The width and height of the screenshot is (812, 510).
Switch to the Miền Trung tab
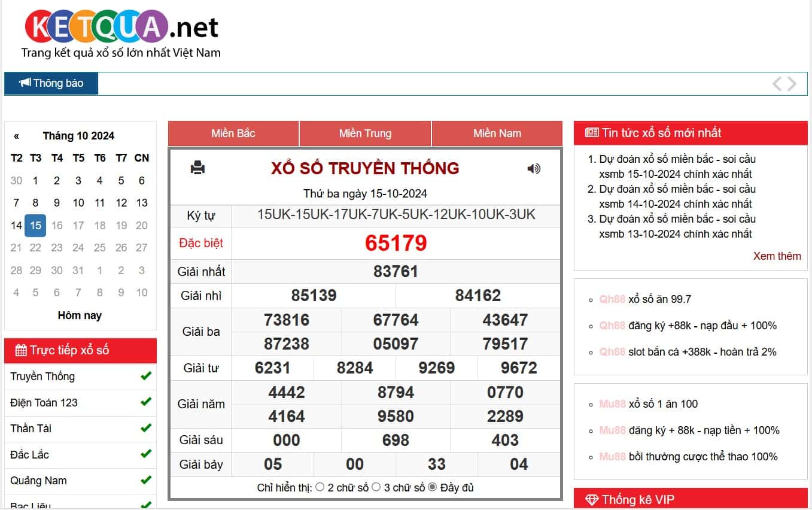click(x=365, y=133)
